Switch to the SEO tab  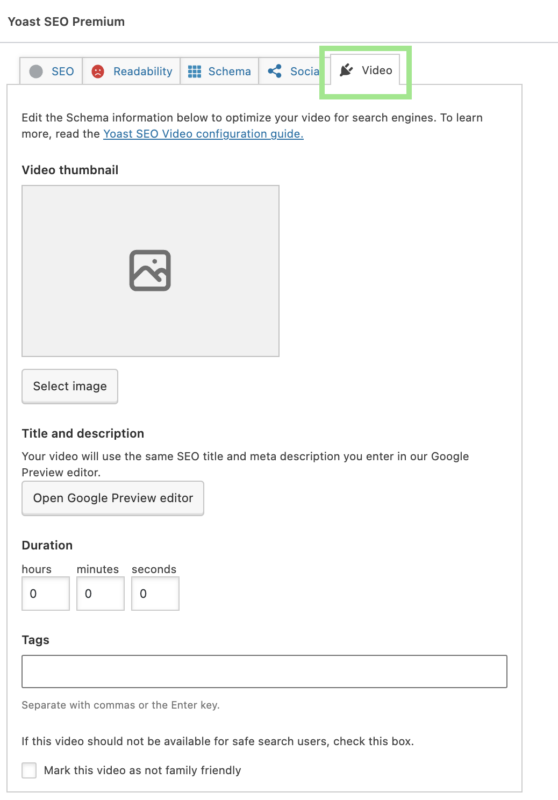tap(51, 71)
